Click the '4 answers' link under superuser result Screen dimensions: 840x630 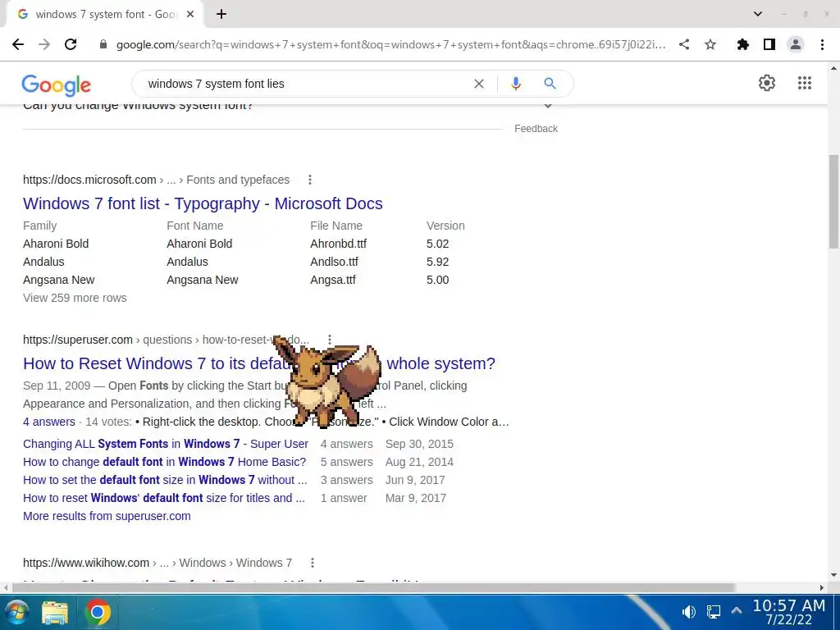coord(49,422)
